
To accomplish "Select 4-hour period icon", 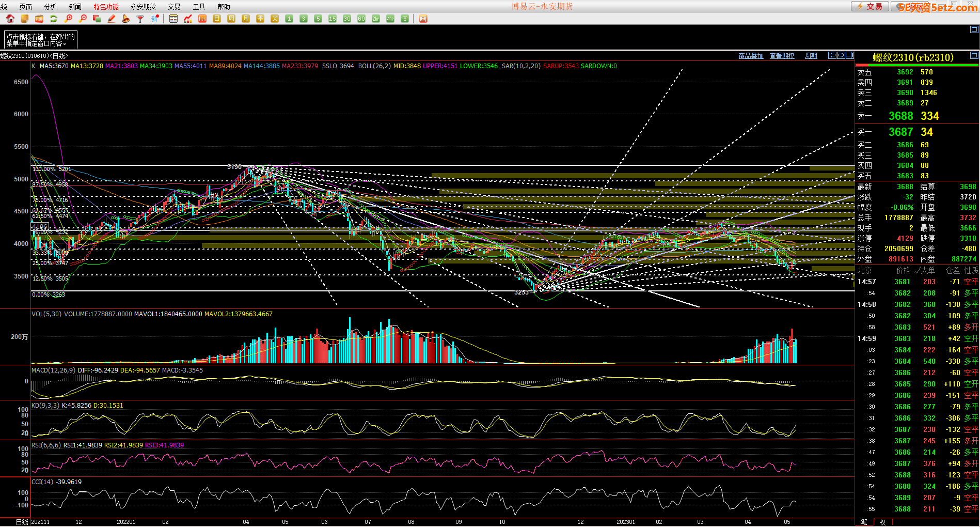I will point(390,19).
